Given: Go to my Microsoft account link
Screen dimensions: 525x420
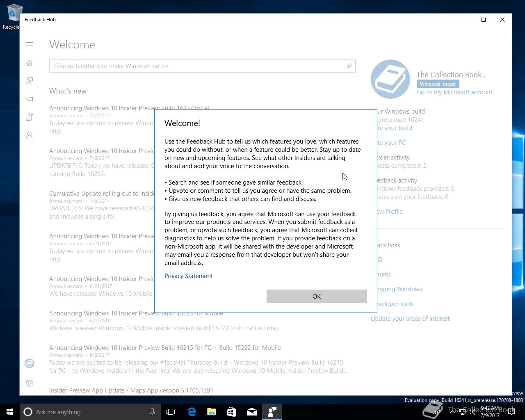Looking at the screenshot, I should (454, 92).
